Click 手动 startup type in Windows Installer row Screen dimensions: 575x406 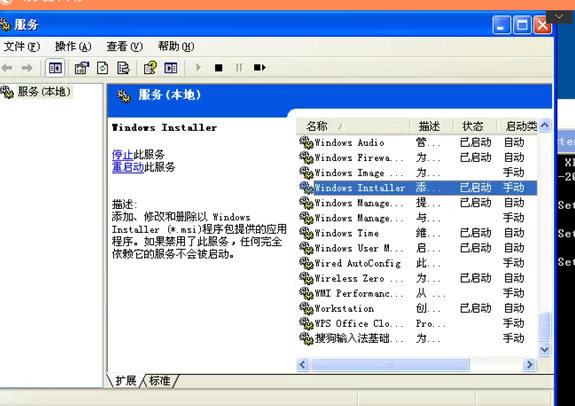[x=513, y=188]
